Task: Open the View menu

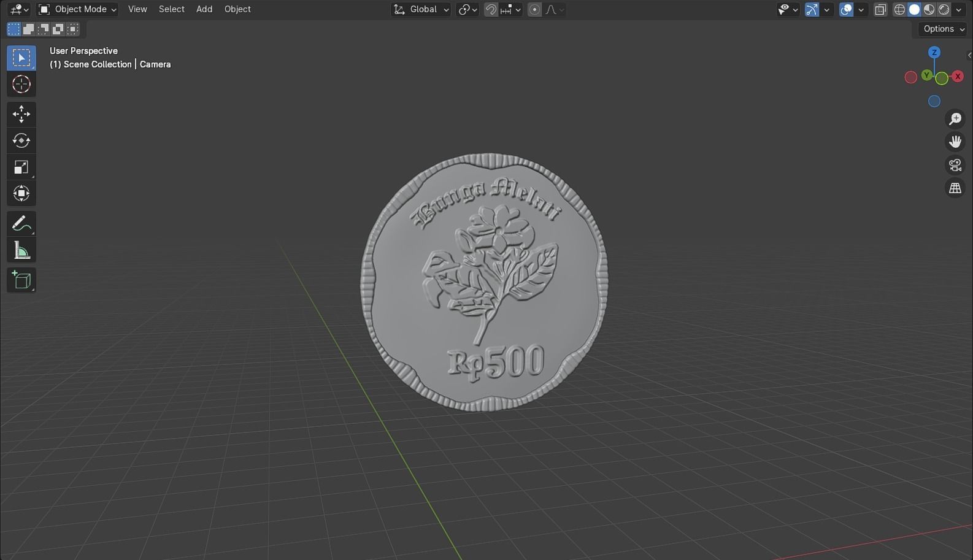Action: pos(137,9)
